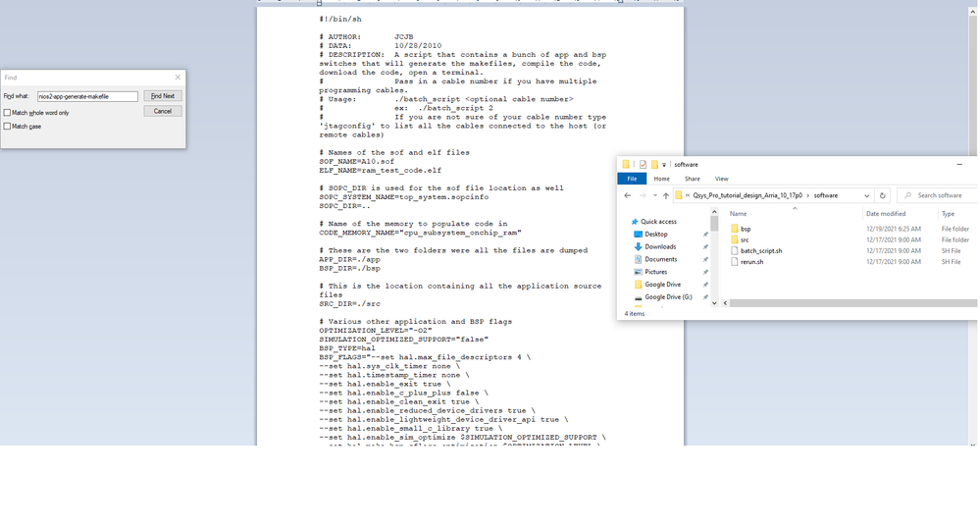Viewport: 980px width, 527px height.
Task: Click the 4 items status bar text
Action: click(x=635, y=314)
